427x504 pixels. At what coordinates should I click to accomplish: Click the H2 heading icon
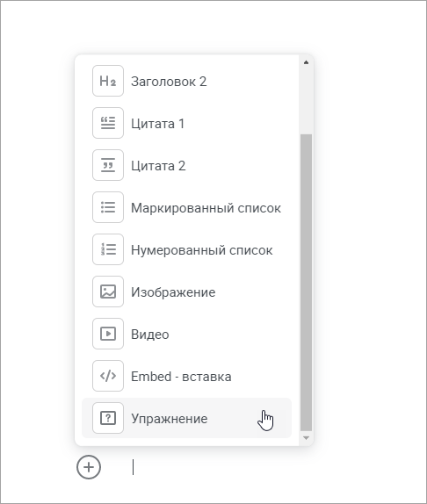108,81
